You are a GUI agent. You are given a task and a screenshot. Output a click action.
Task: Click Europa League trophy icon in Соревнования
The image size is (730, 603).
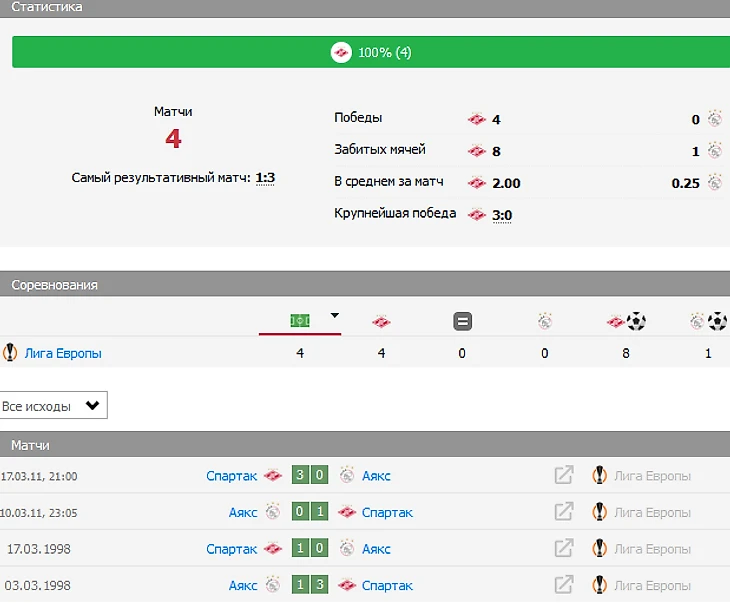pos(10,352)
